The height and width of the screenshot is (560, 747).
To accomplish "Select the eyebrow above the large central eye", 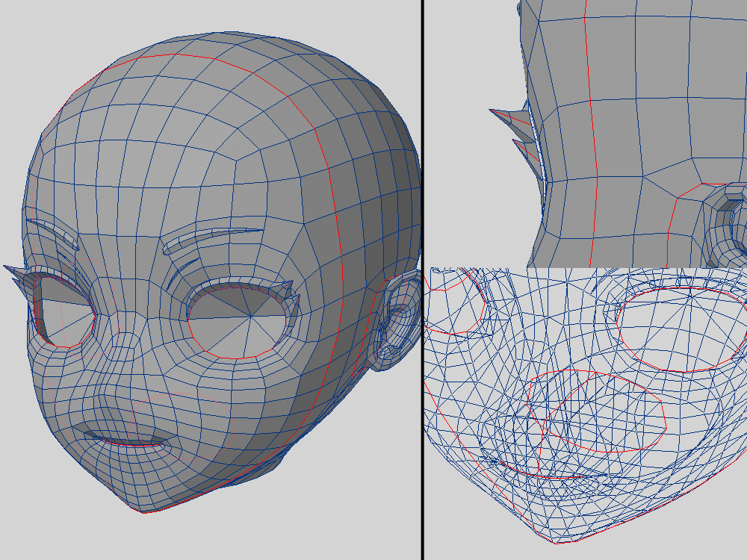I will point(213,240).
